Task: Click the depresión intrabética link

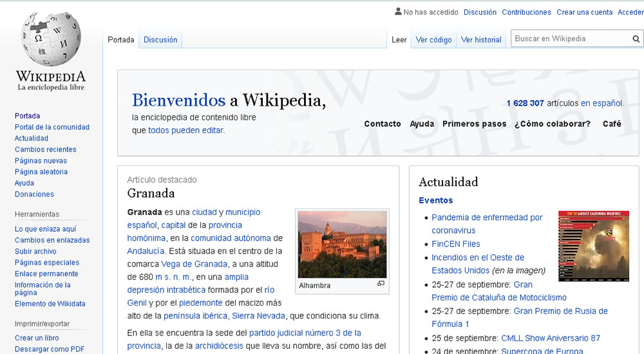Action: click(x=166, y=290)
